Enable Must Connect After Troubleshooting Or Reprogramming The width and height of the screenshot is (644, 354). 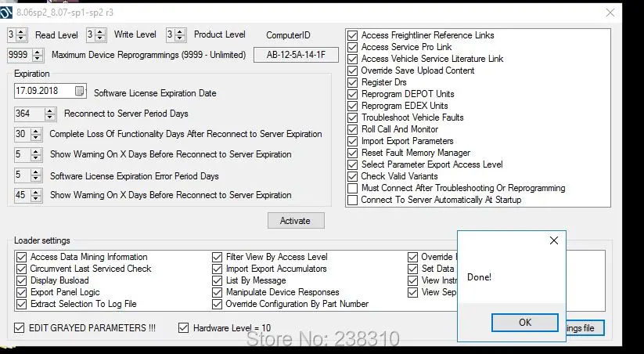(x=352, y=188)
